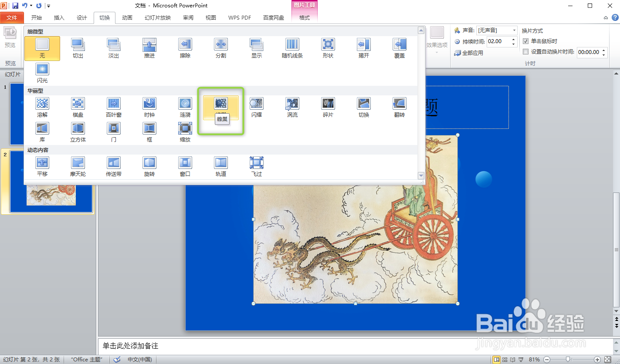Choose the 摩天轮 ferris wheel transition

(x=78, y=167)
